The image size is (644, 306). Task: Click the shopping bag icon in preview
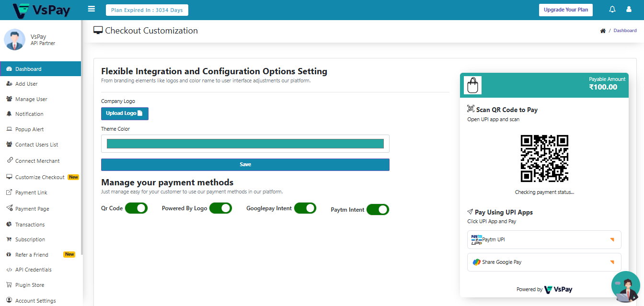coord(473,85)
